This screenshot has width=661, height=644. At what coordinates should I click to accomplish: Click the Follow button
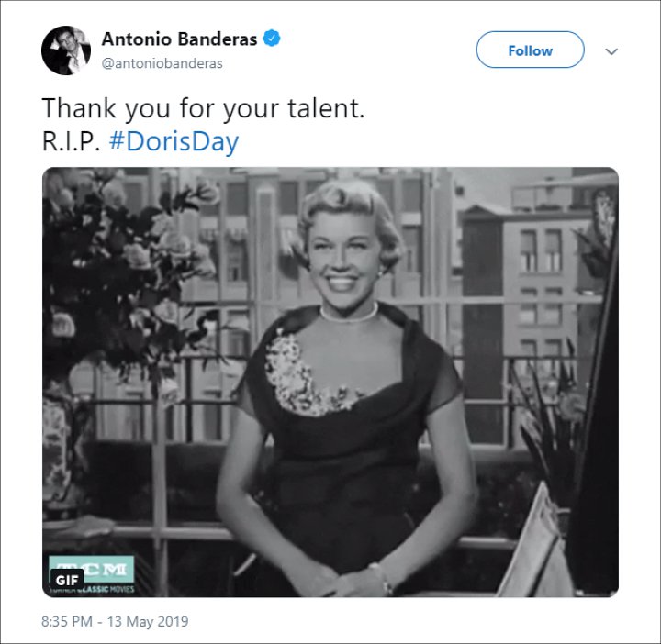[x=530, y=50]
